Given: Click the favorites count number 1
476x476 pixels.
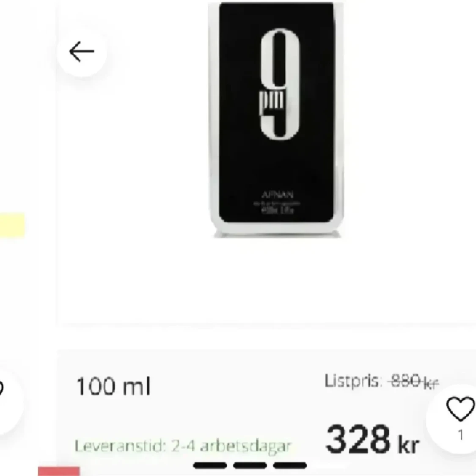Looking at the screenshot, I should tap(460, 435).
